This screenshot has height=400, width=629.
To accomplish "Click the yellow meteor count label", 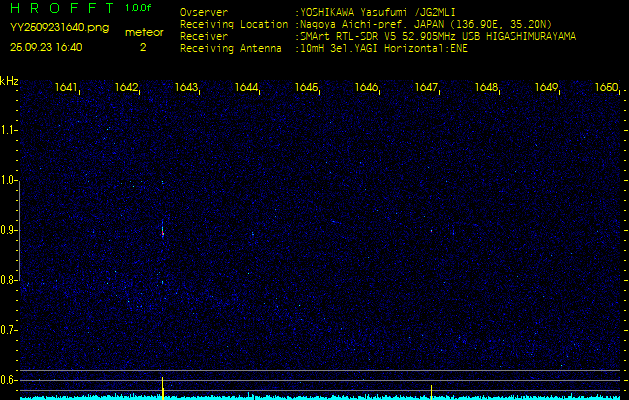I will point(143,32).
